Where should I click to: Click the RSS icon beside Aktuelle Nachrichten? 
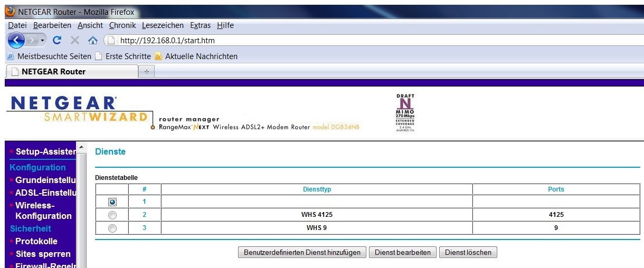click(158, 56)
